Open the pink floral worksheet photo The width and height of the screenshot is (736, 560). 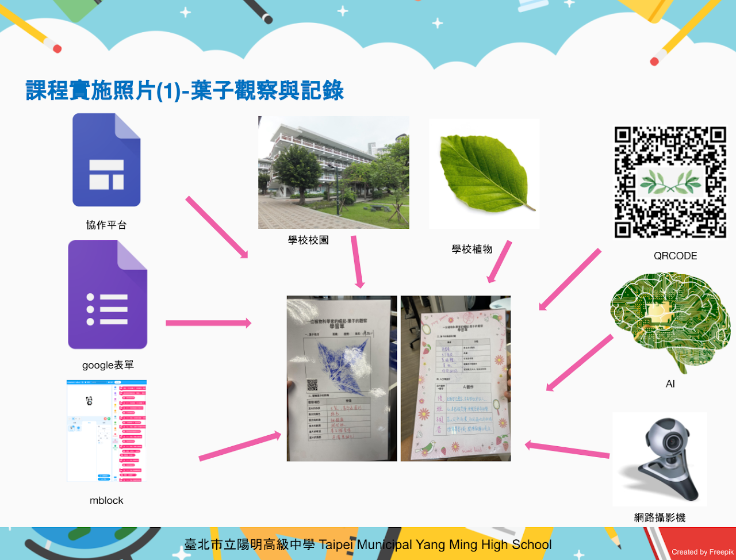pyautogui.click(x=455, y=378)
